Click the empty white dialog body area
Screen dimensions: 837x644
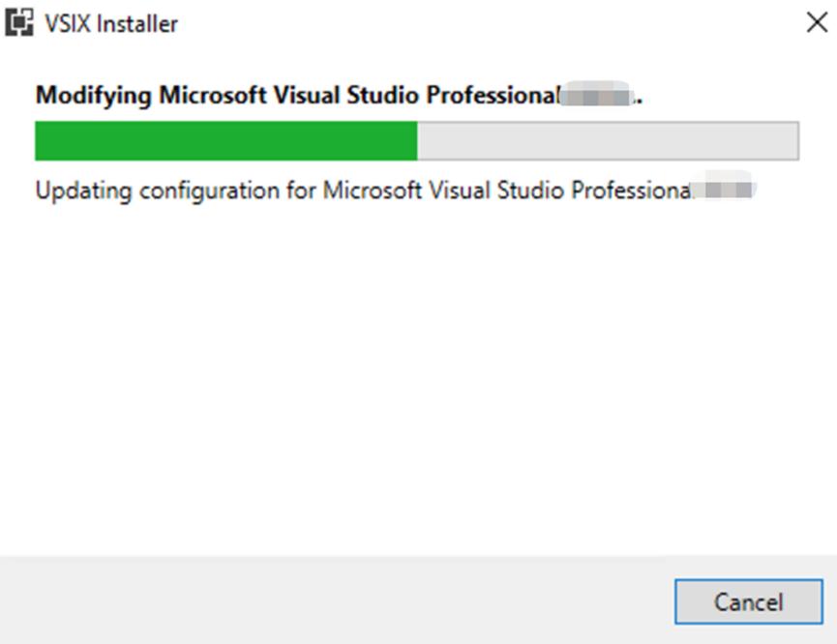tap(416, 377)
